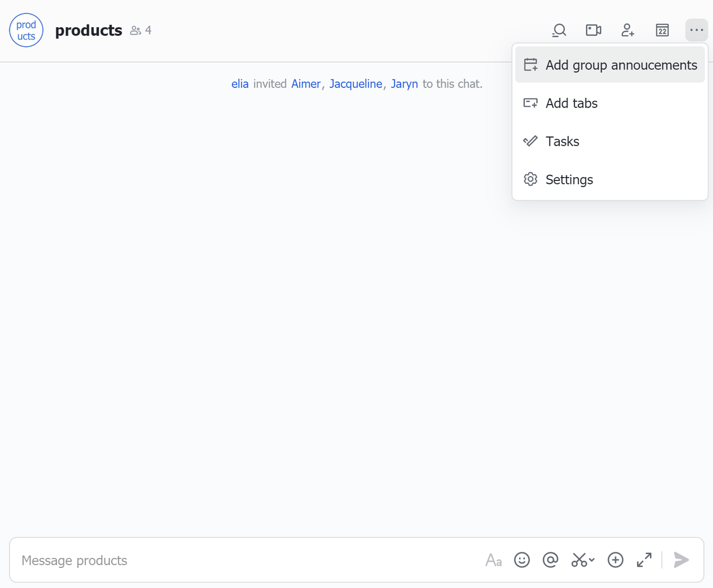
Task: Open the emoji picker
Action: (x=522, y=560)
